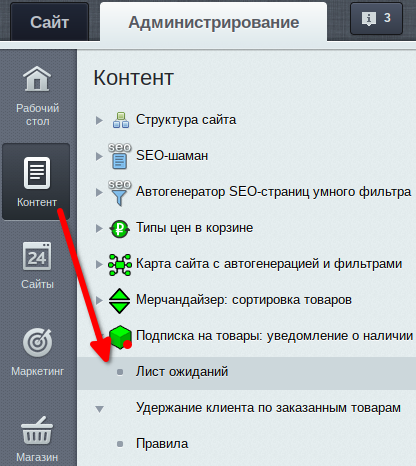This screenshot has height=466, width=416.
Task: Open the notifications badge showing 3
Action: pos(376,18)
